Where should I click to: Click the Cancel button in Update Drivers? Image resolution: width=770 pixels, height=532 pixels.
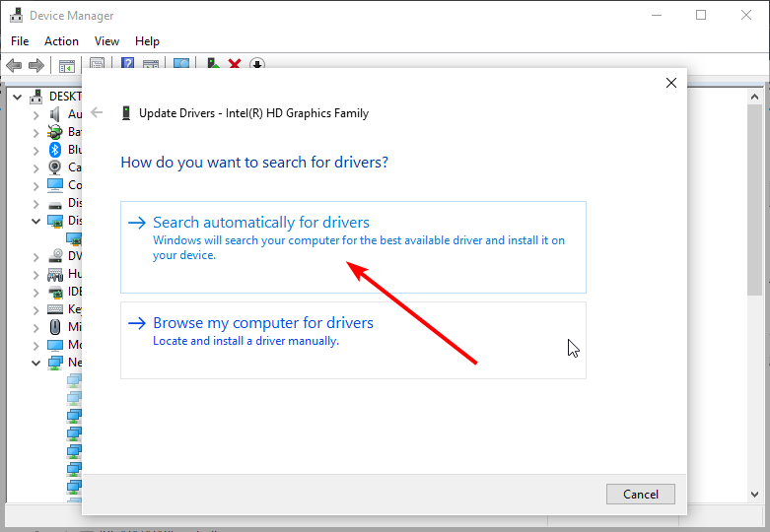click(641, 495)
